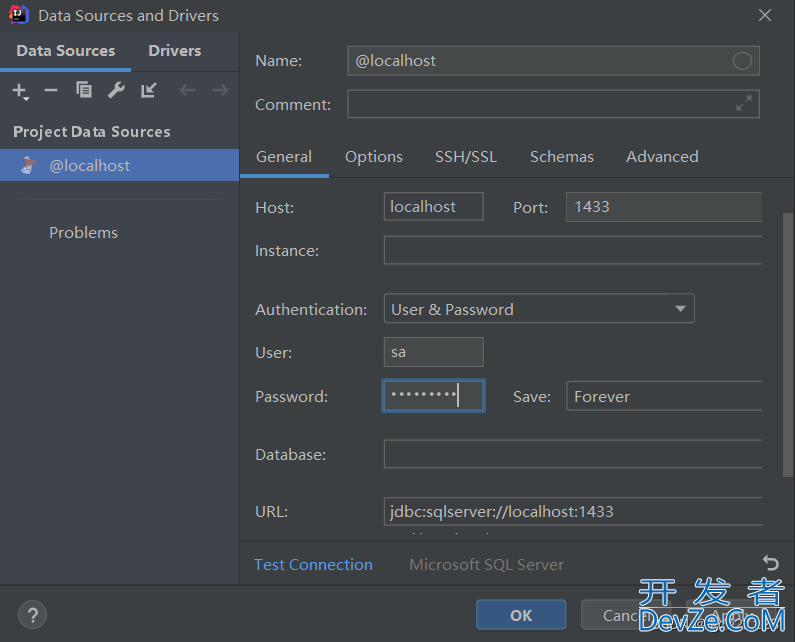795x642 pixels.
Task: Click the vertical scrollbar of settings pane
Action: [x=787, y=345]
